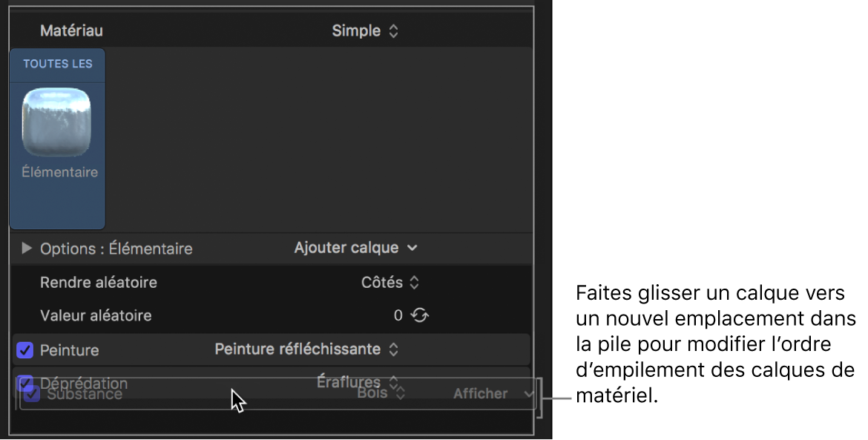868x440 pixels.
Task: Open the Bois substance dropdown
Action: click(x=374, y=393)
